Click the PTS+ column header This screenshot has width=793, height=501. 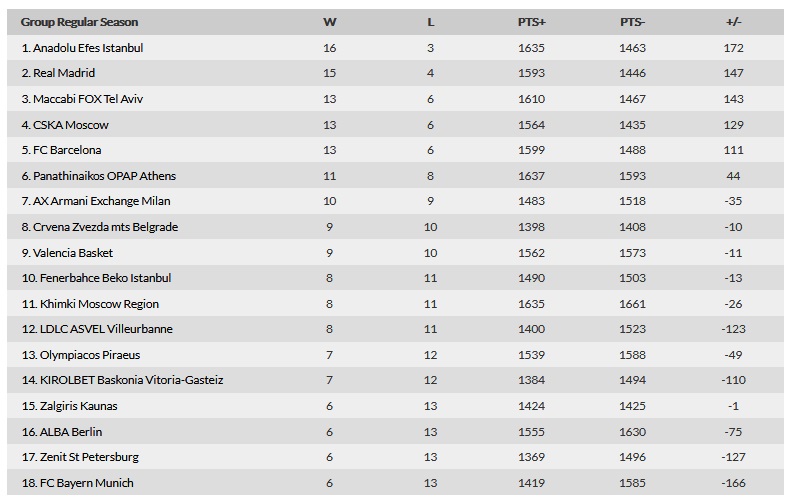(x=532, y=22)
